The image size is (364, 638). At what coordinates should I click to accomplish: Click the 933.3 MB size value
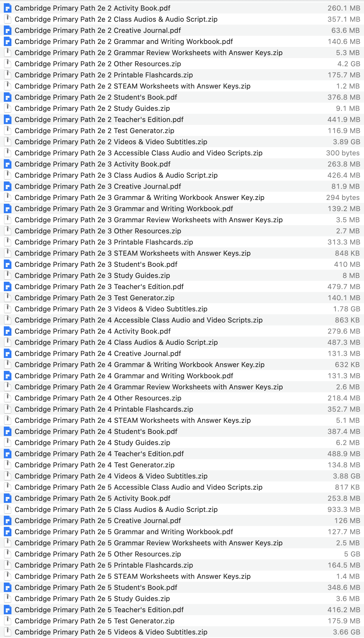[344, 510]
